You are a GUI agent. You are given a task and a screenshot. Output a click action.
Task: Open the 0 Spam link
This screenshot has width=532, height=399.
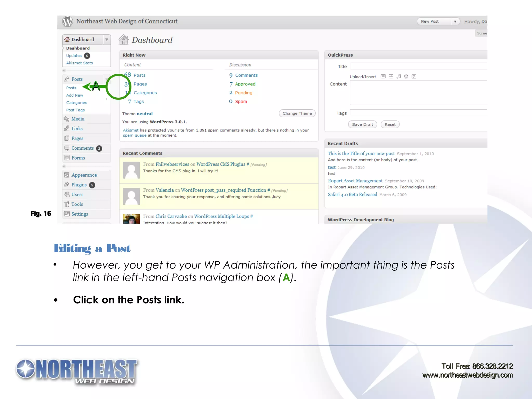pyautogui.click(x=238, y=102)
